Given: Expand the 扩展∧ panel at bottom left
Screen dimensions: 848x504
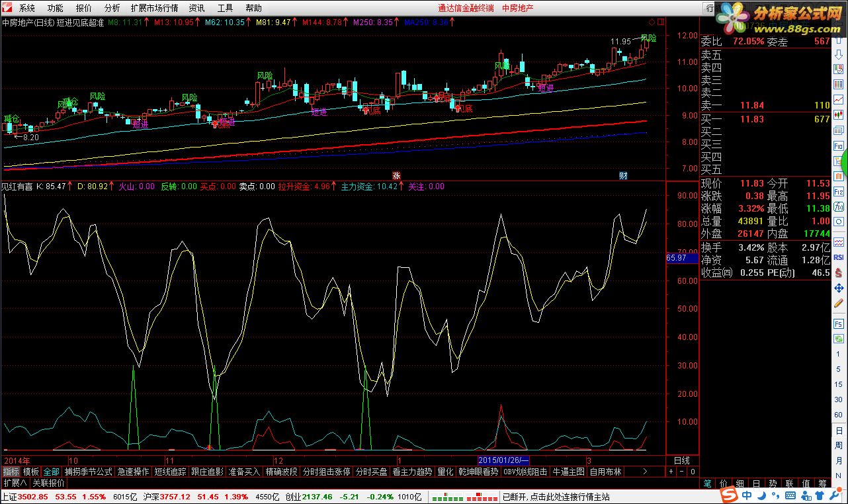Looking at the screenshot, I should click(x=15, y=483).
